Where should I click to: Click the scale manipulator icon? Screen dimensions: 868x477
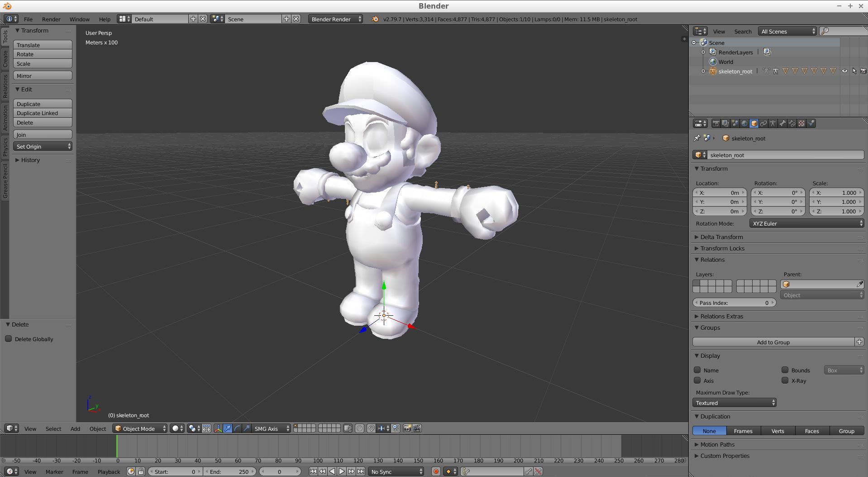[247, 428]
